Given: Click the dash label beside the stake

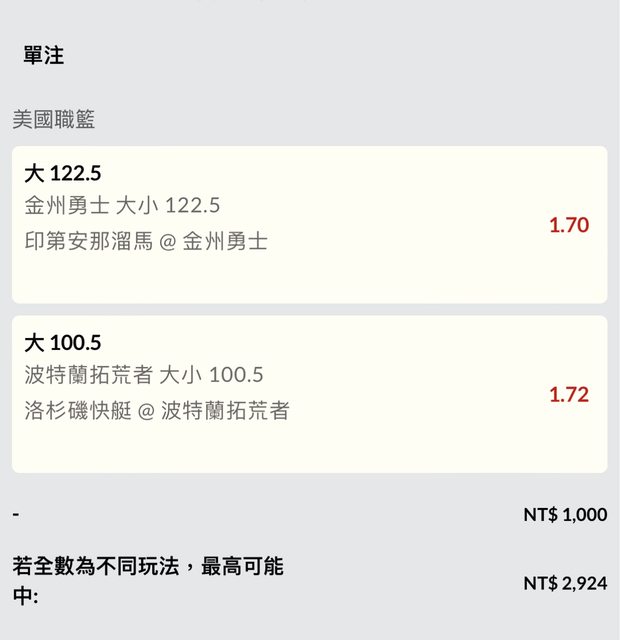Looking at the screenshot, I should coord(16,514).
